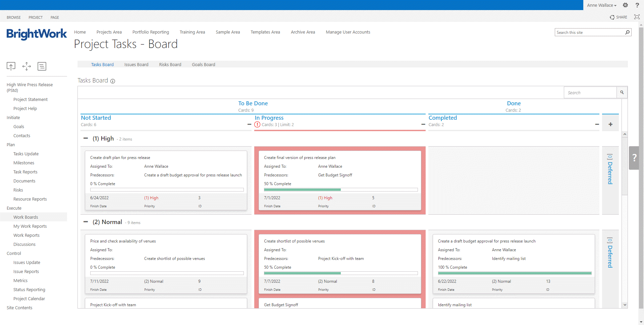
Task: Collapse the (1) High priority swimlane
Action: pyautogui.click(x=86, y=138)
